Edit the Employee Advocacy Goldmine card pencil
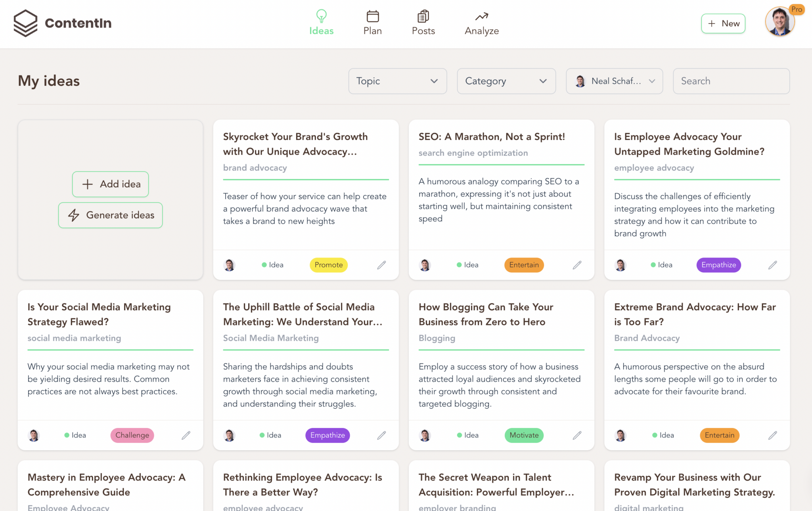 (x=772, y=265)
